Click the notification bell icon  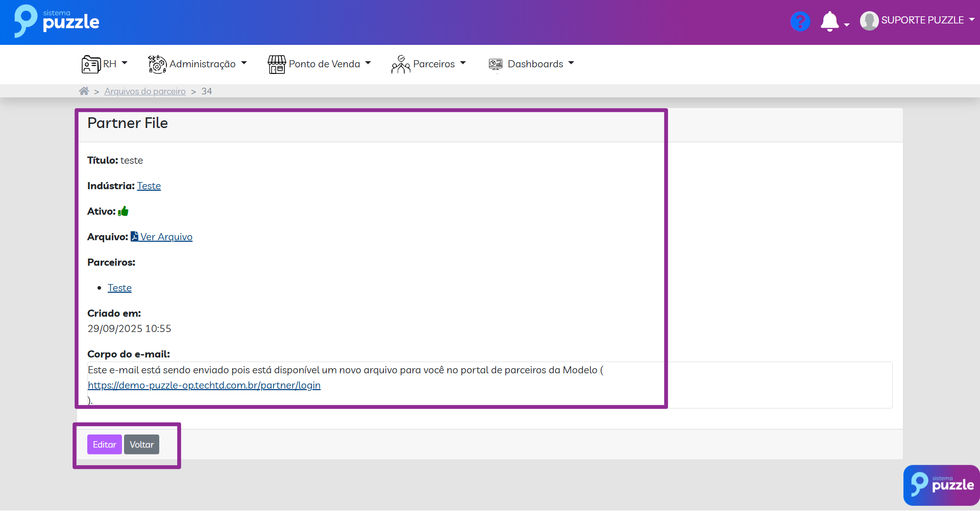pos(829,21)
